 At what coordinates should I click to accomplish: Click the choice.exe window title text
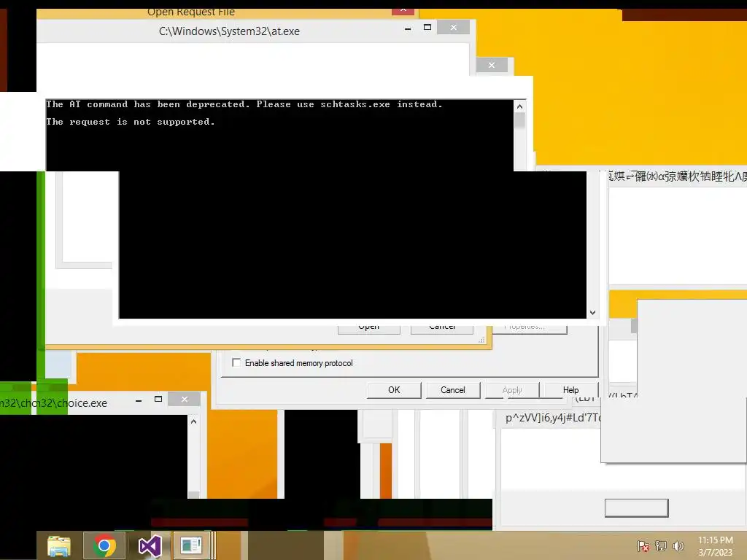53,403
